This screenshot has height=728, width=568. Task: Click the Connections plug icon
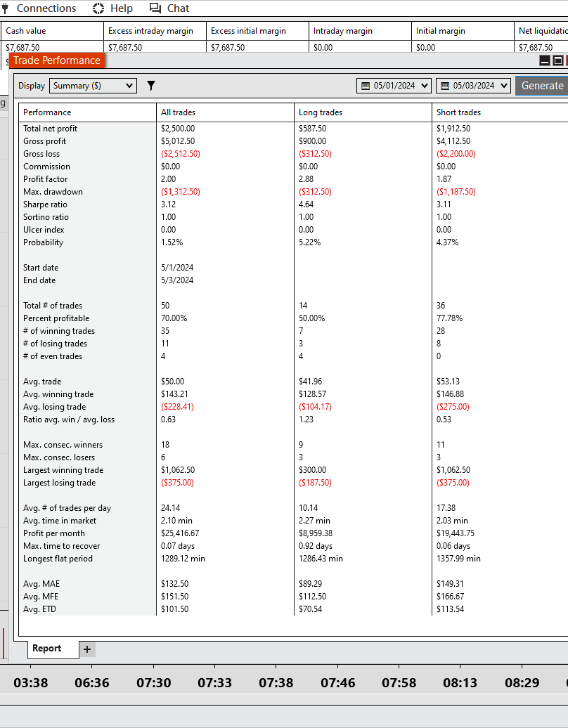tap(5, 8)
